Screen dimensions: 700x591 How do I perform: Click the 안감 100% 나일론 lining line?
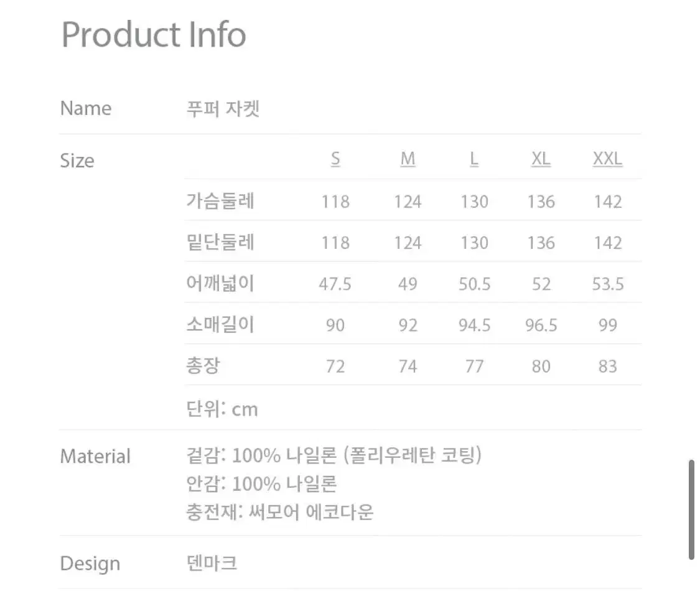click(x=261, y=483)
